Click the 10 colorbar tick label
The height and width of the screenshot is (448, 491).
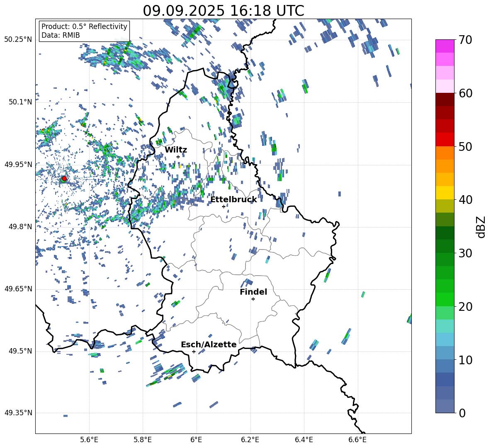click(465, 360)
